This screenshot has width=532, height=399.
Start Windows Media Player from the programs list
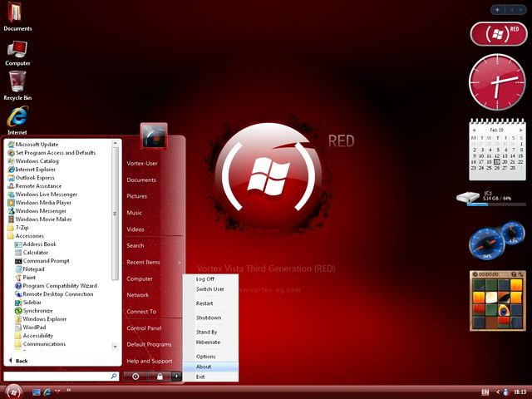click(x=43, y=202)
